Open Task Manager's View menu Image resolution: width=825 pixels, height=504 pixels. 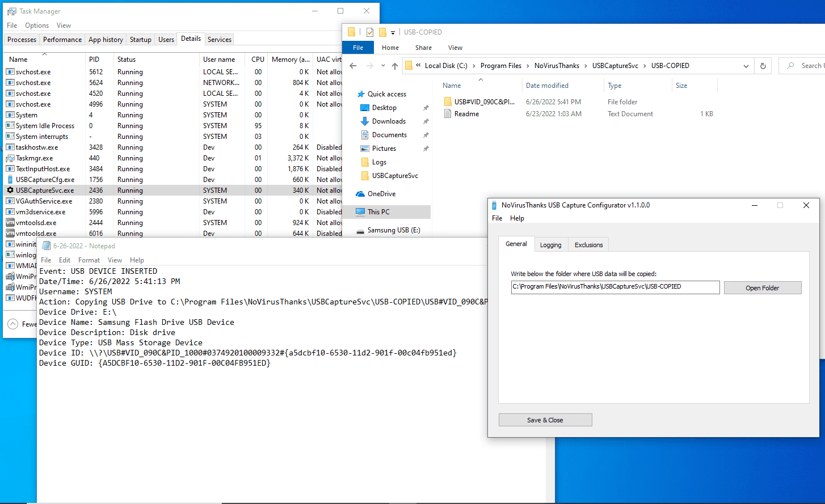click(64, 26)
